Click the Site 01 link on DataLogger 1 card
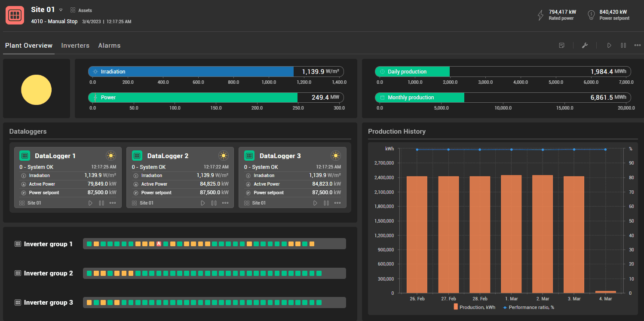The height and width of the screenshot is (321, 644). pos(34,202)
